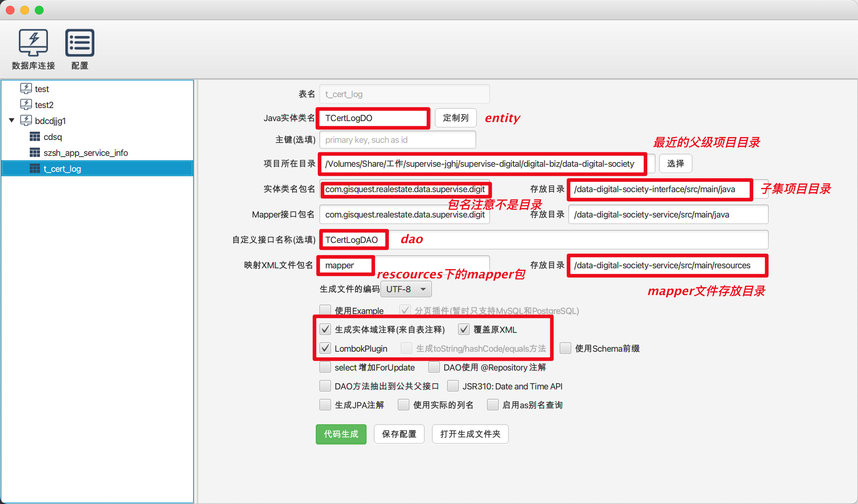The height and width of the screenshot is (504, 858).
Task: Open the UTF-8 encoding dropdown
Action: 406,289
